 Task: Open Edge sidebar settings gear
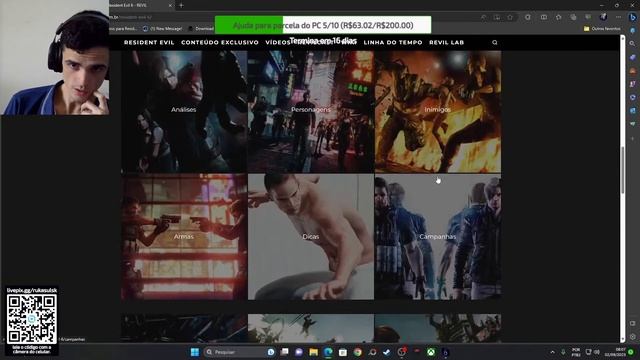point(633,337)
